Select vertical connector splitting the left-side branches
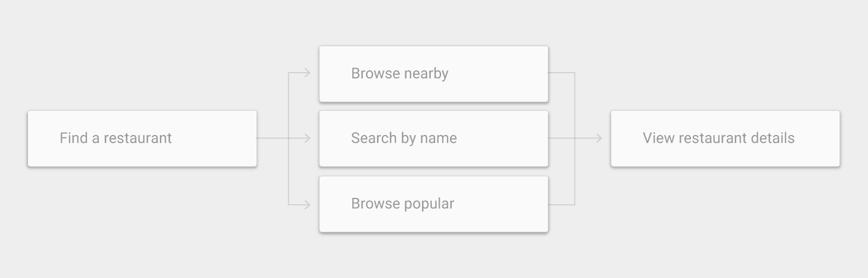Viewport: 868px width, 278px height. (289, 138)
